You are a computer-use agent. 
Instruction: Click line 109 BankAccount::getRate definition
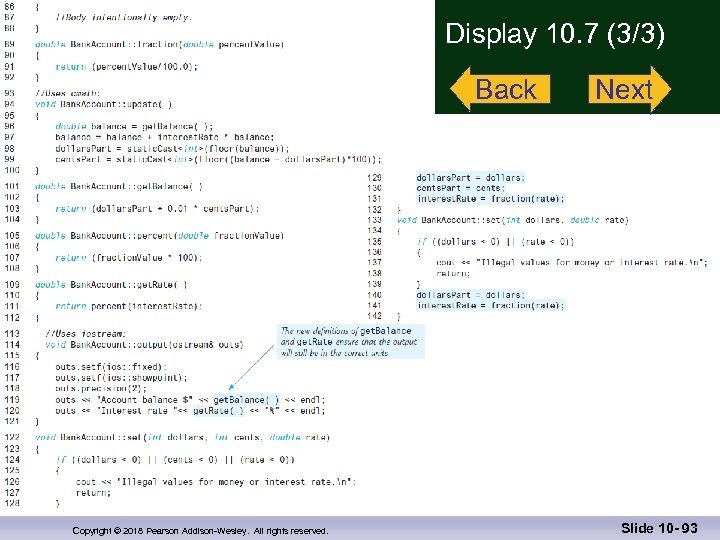click(x=111, y=285)
